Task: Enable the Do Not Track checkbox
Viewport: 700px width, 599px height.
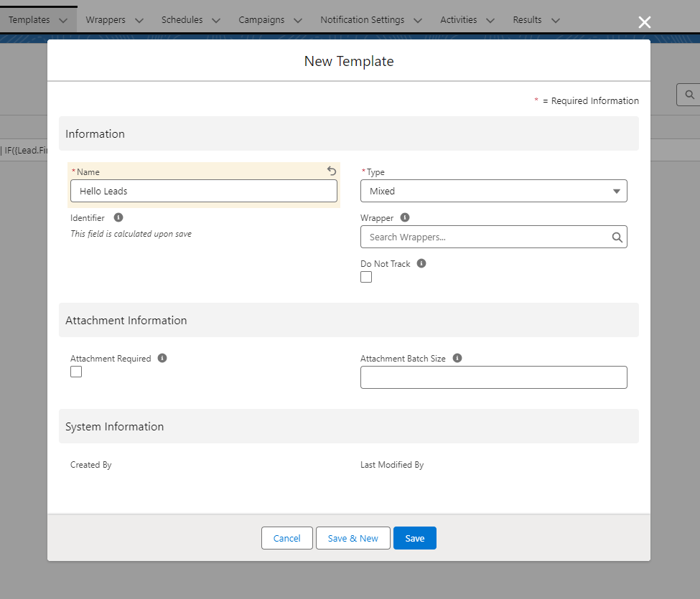Action: click(366, 277)
